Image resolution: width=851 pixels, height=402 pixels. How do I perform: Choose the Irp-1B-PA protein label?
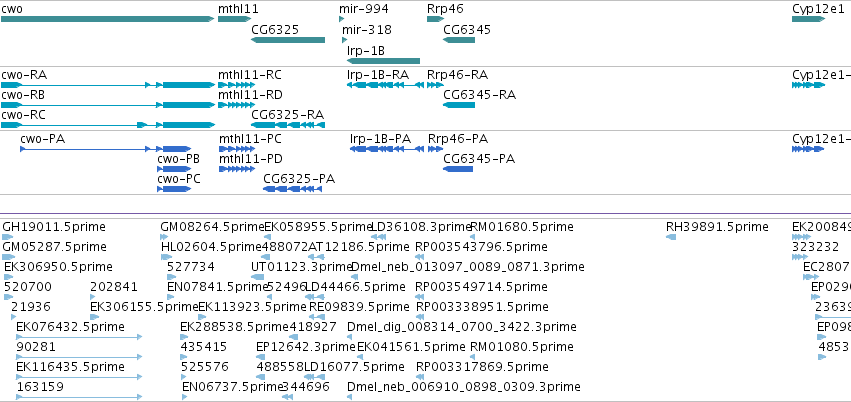point(380,139)
